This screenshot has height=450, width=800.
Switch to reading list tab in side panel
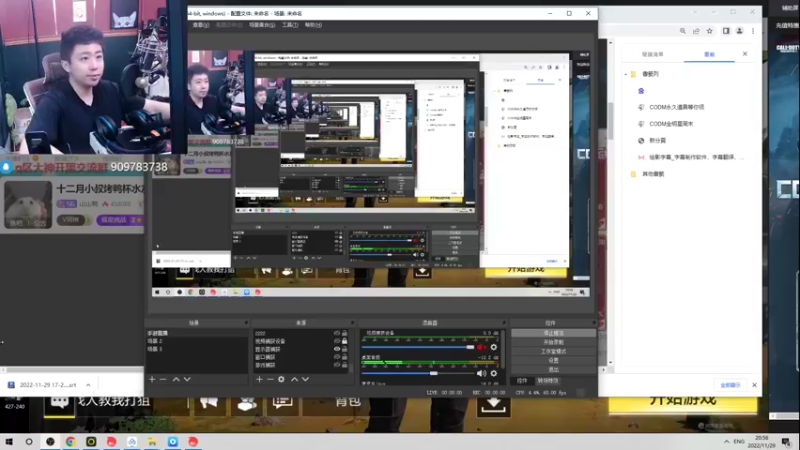[x=653, y=54]
